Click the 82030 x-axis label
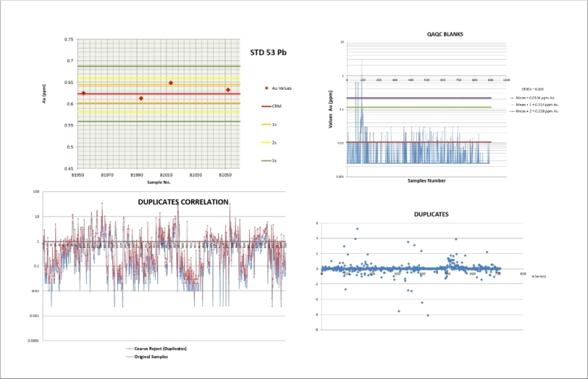The height and width of the screenshot is (379, 588). (x=196, y=174)
